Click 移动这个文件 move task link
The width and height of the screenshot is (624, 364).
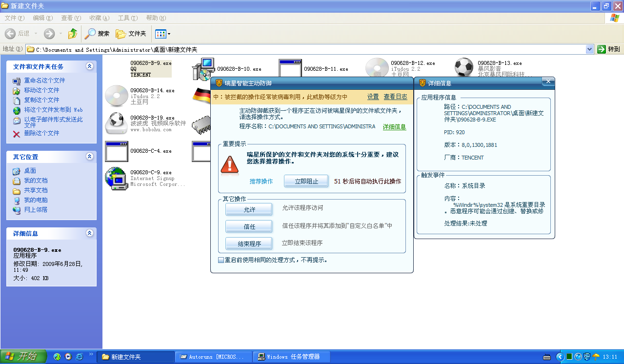pos(41,90)
